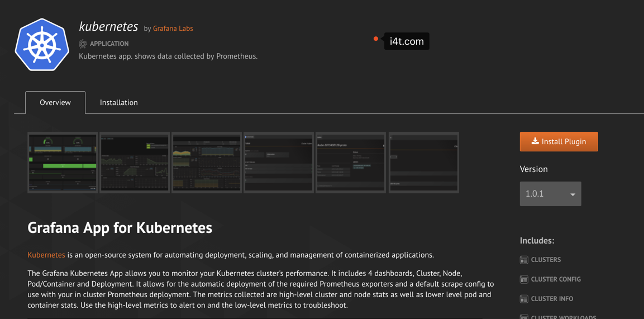The image size is (644, 319).
Task: View the first dashboard screenshot thumbnail
Action: coord(63,163)
